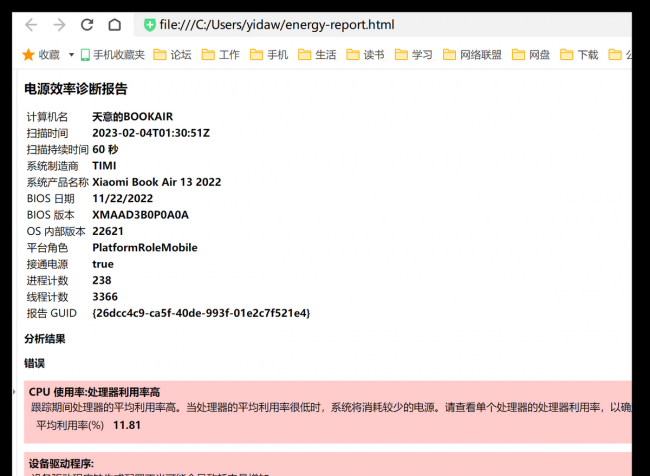Focus the address bar with energy-report.html

(x=382, y=25)
